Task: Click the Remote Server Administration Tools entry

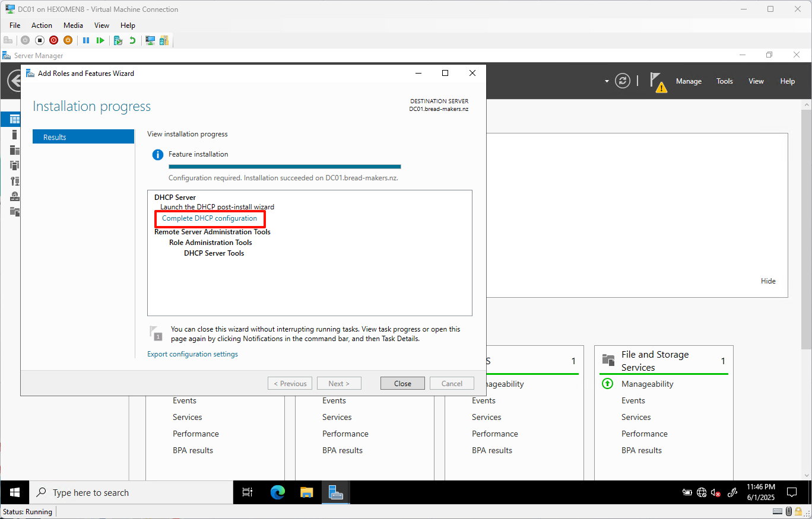Action: [x=212, y=232]
